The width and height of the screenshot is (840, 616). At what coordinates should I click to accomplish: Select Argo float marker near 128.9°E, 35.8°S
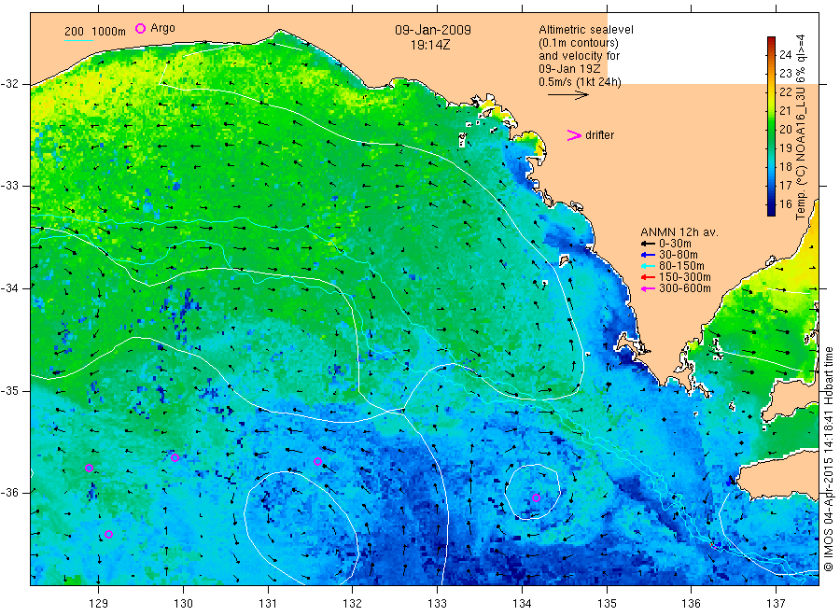(89, 468)
